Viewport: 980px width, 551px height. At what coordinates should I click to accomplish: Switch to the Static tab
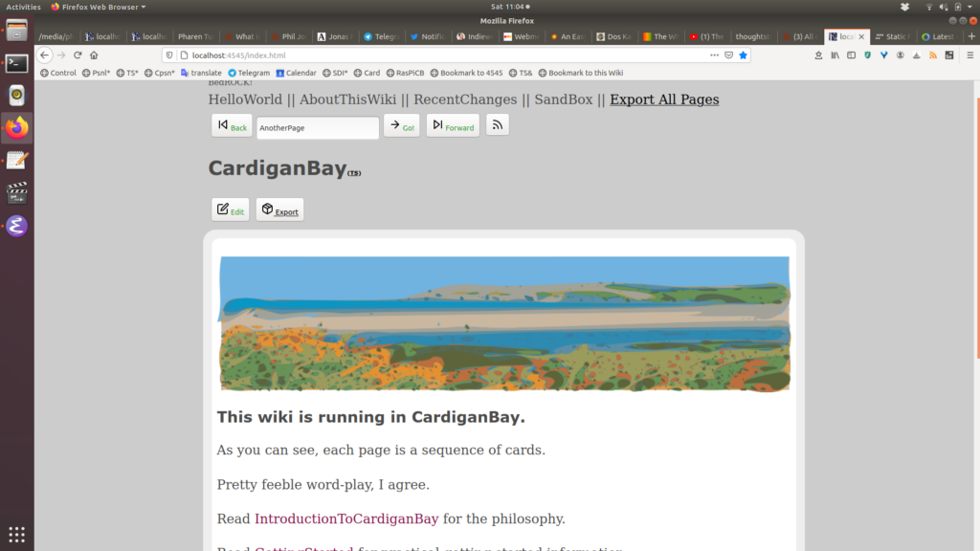click(893, 36)
